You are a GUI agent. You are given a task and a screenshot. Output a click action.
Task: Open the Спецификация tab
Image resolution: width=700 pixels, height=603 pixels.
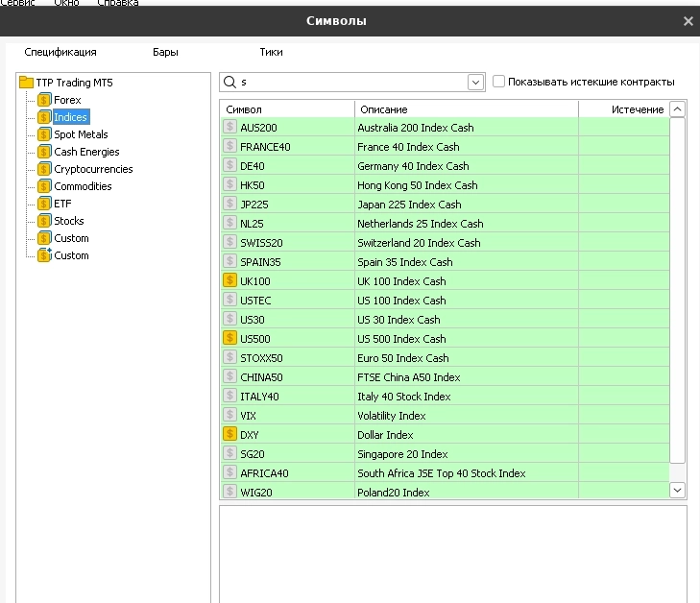point(60,53)
